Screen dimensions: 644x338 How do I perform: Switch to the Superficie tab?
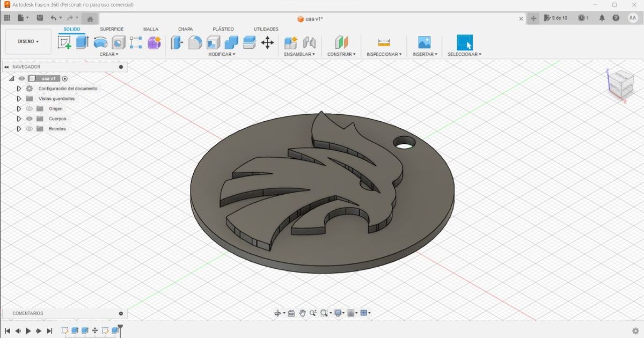(x=112, y=29)
